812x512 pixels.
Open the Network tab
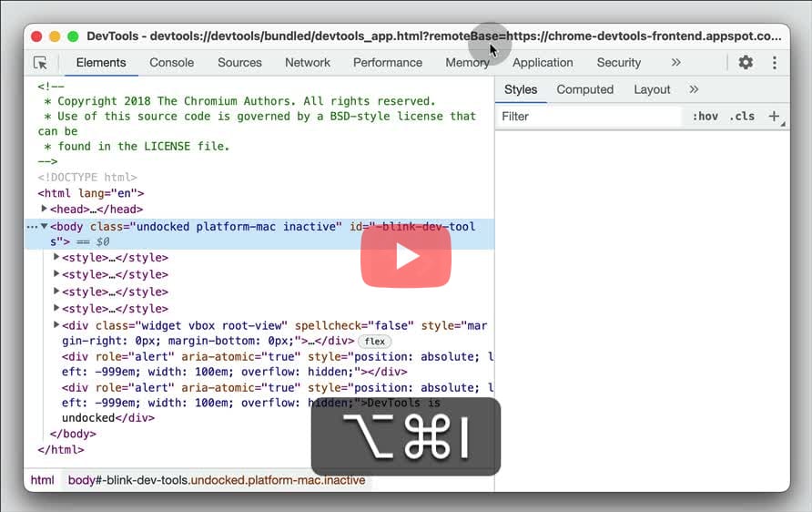308,63
